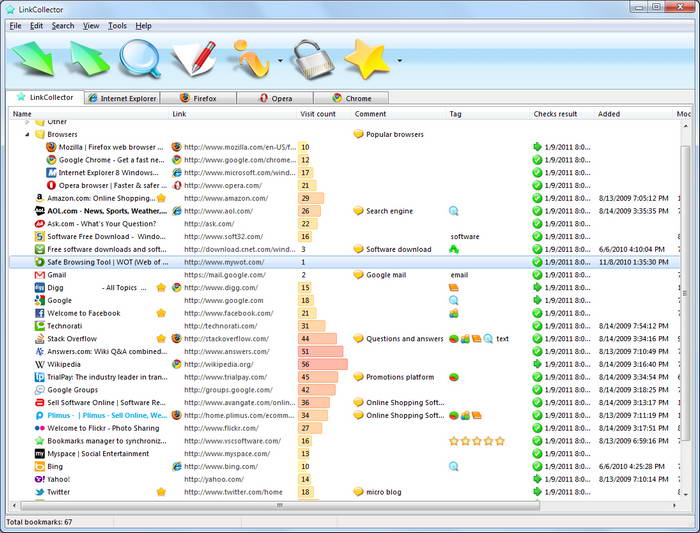Click the Total bookmarks: 67 status text

[x=39, y=522]
